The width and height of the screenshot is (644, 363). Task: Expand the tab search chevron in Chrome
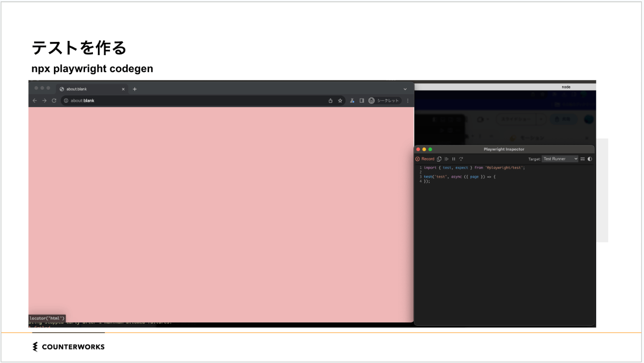click(x=405, y=89)
